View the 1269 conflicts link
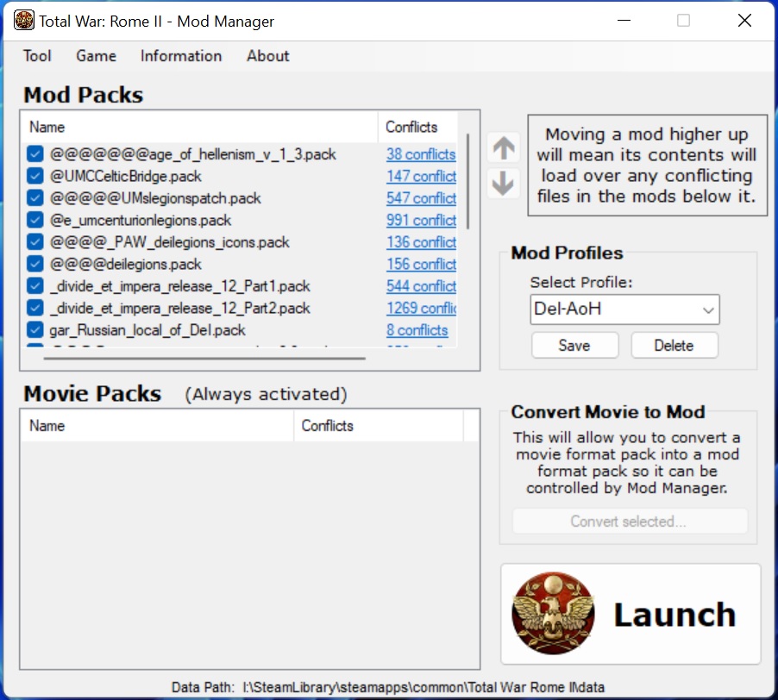 [x=421, y=308]
